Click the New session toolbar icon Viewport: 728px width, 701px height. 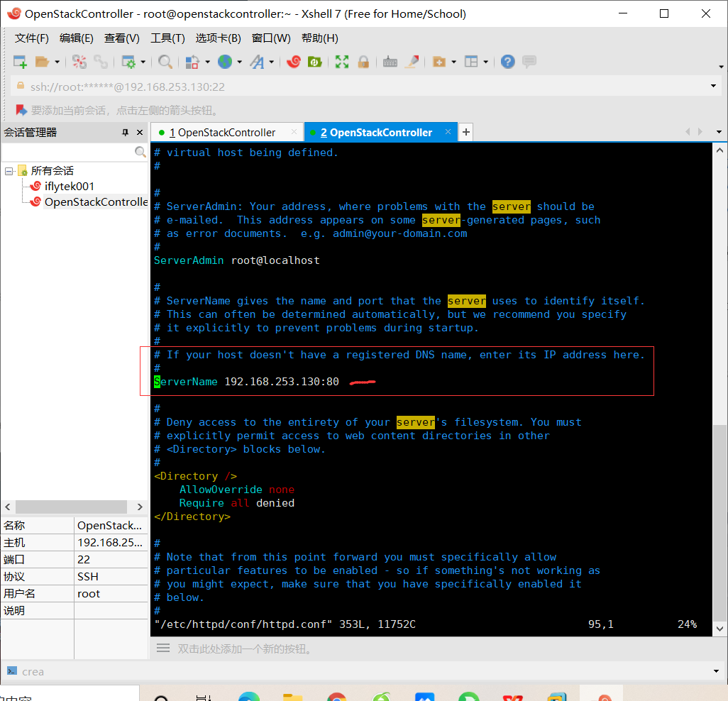(20, 62)
